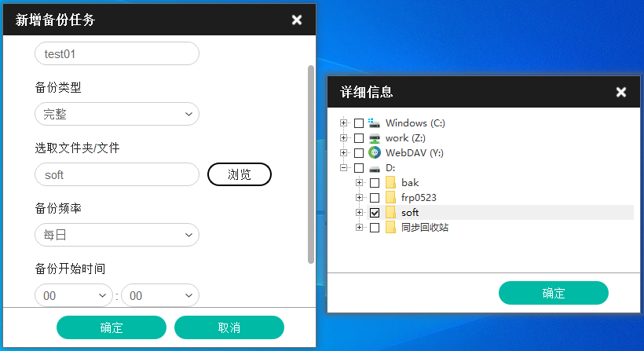Select the 同步回收站 folder label
The width and height of the screenshot is (644, 351).
coord(425,228)
